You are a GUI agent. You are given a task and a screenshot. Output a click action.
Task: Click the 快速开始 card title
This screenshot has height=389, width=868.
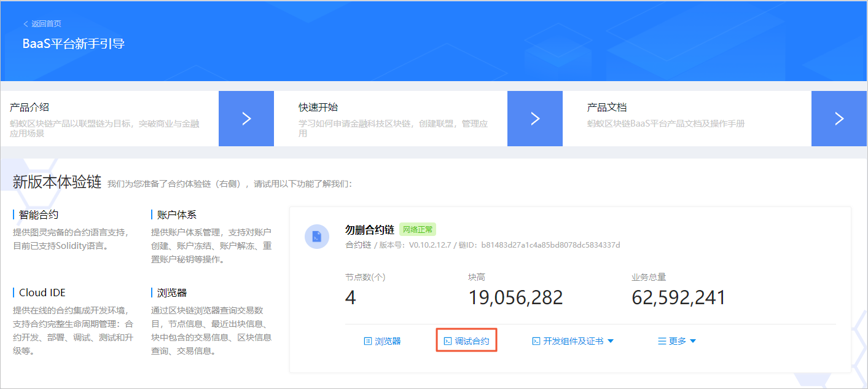coord(318,108)
